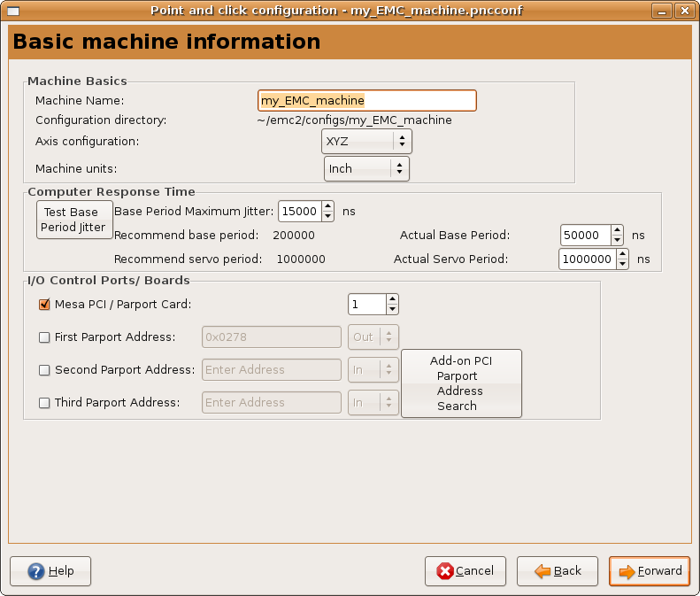This screenshot has width=700, height=596.
Task: Click Test Base Period Jitter button
Action: 74,220
